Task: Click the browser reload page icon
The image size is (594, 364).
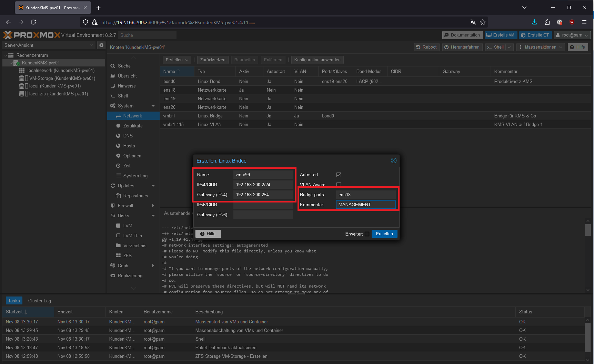Action: point(33,22)
